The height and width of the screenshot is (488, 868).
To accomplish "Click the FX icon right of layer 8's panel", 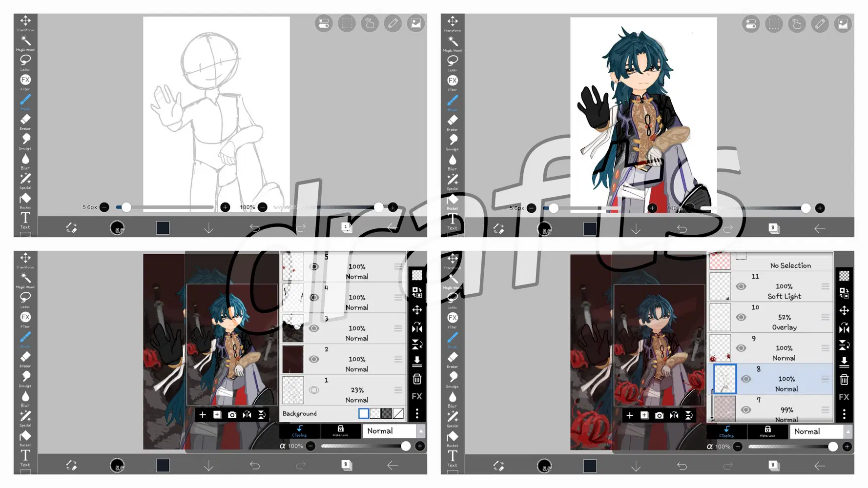I will [x=844, y=397].
